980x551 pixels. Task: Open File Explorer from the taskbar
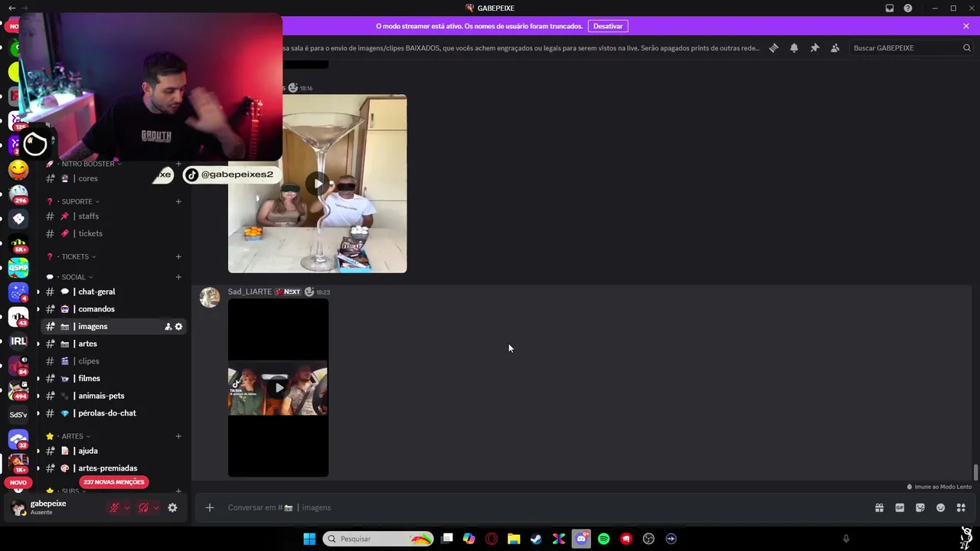[x=514, y=539]
